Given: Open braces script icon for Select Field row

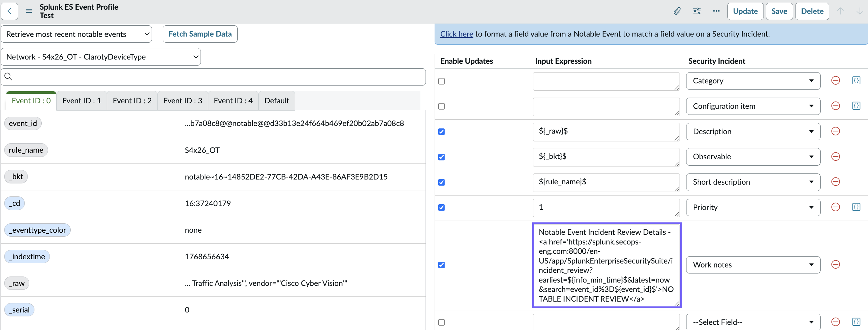Looking at the screenshot, I should click(x=856, y=322).
